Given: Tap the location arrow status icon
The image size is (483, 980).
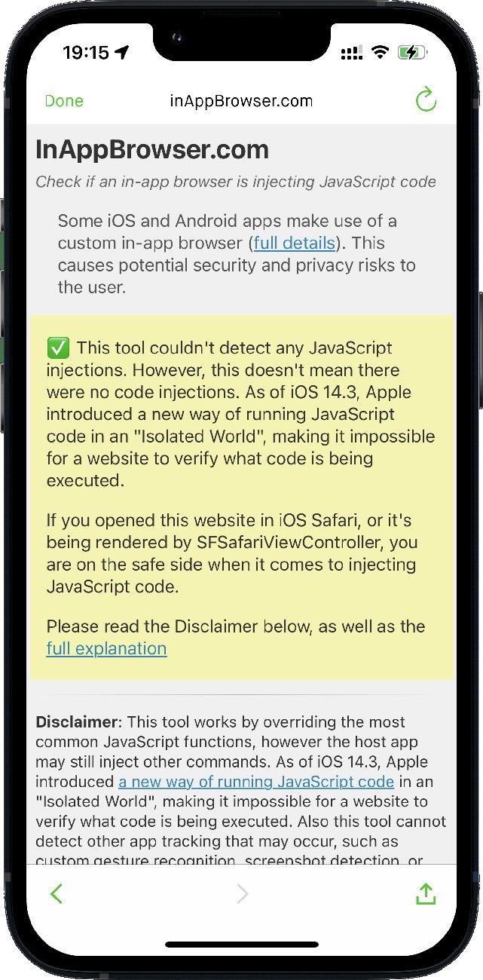Looking at the screenshot, I should [121, 53].
